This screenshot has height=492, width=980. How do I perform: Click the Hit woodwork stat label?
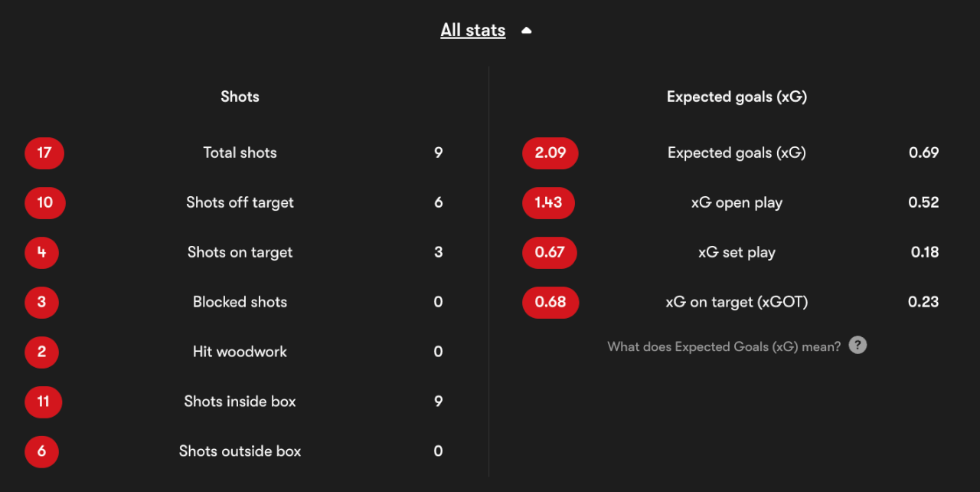pyautogui.click(x=240, y=352)
